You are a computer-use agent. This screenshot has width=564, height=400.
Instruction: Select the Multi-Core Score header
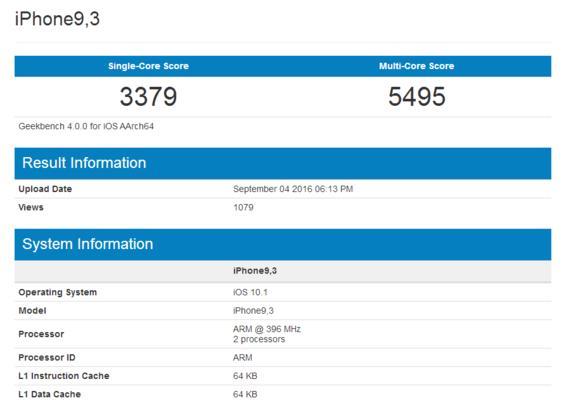(417, 66)
